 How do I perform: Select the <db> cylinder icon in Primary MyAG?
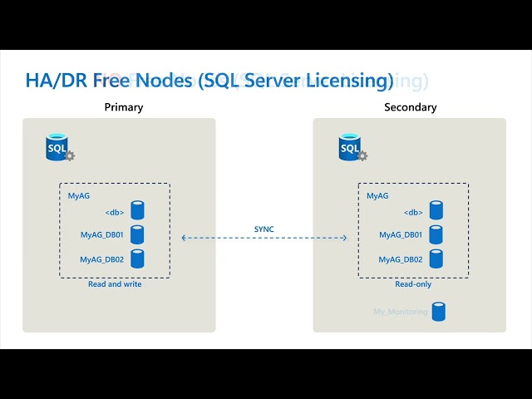(137, 210)
